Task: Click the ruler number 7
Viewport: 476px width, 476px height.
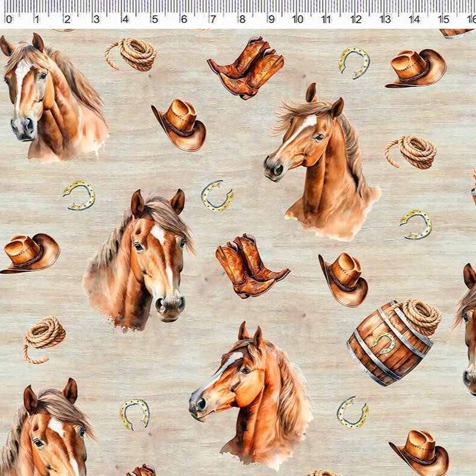Action: coord(213,19)
